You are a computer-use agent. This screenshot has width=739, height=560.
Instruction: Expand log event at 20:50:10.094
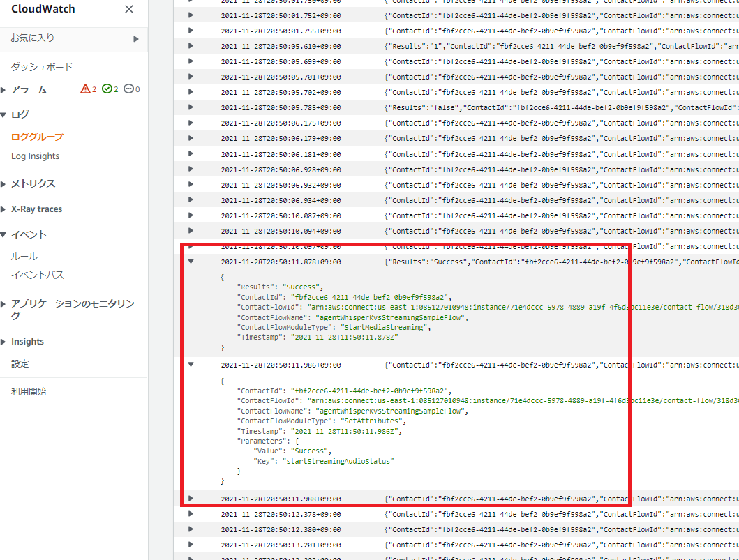click(191, 231)
